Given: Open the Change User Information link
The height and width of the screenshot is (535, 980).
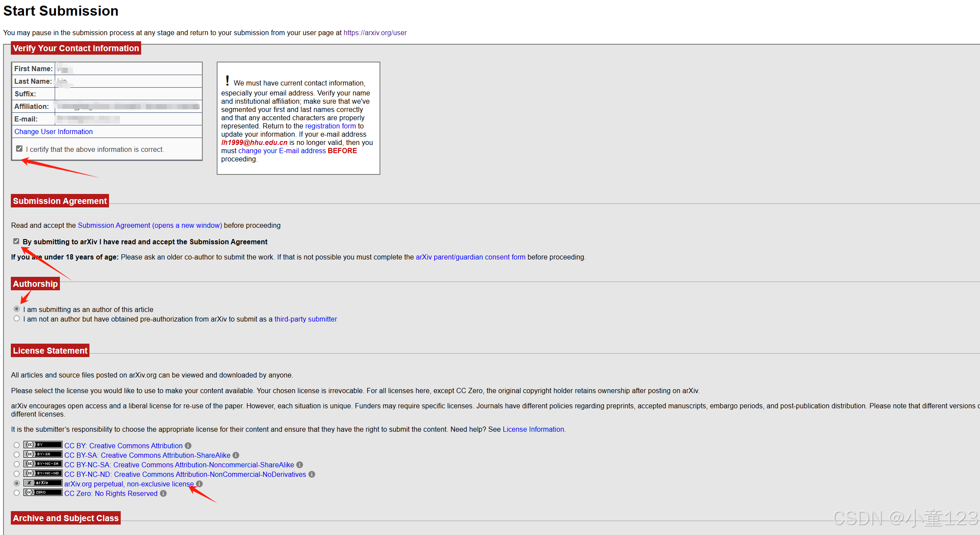Looking at the screenshot, I should click(x=53, y=131).
